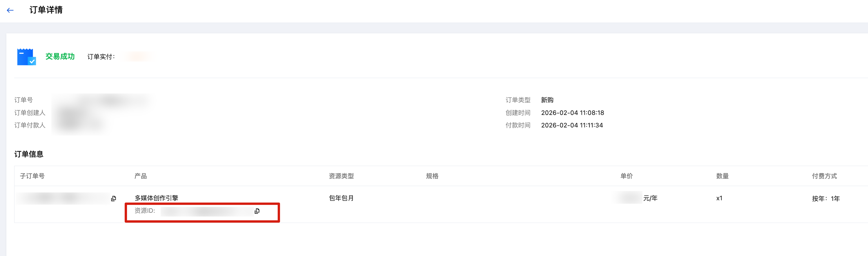Click the 子订单号 column header
The height and width of the screenshot is (256, 868).
[x=32, y=176]
